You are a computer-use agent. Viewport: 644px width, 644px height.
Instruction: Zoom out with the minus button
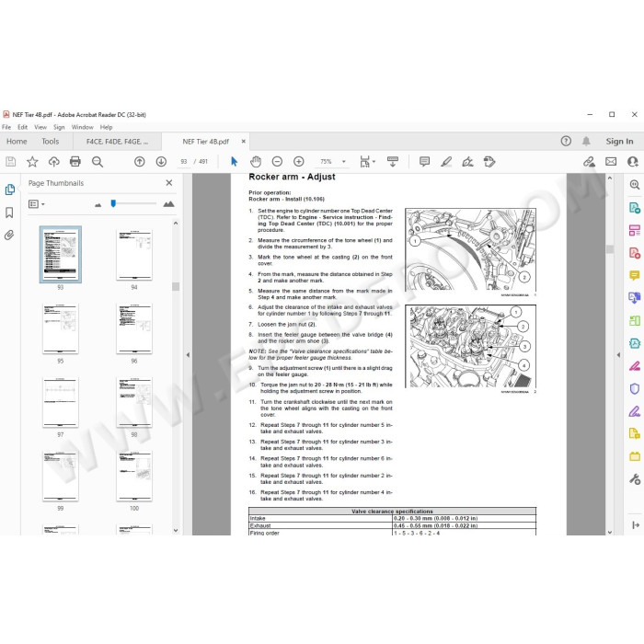click(277, 162)
